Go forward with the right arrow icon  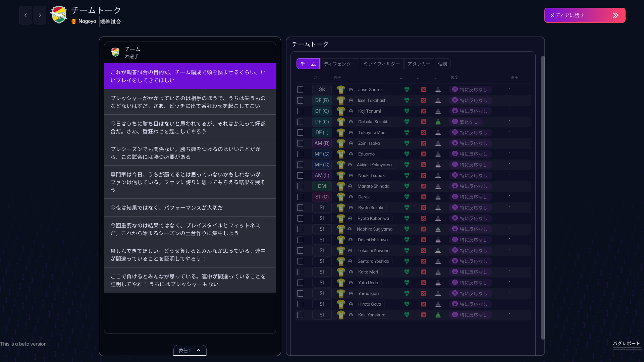tap(40, 15)
